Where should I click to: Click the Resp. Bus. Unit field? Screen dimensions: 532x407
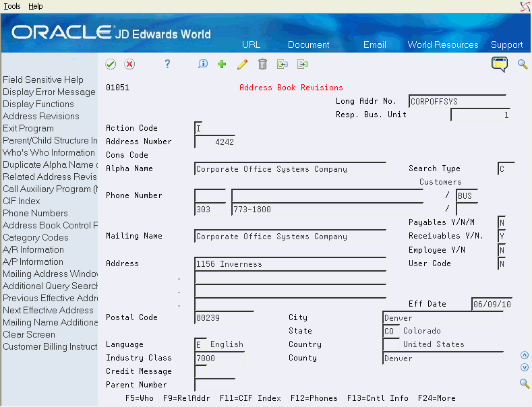(x=481, y=115)
